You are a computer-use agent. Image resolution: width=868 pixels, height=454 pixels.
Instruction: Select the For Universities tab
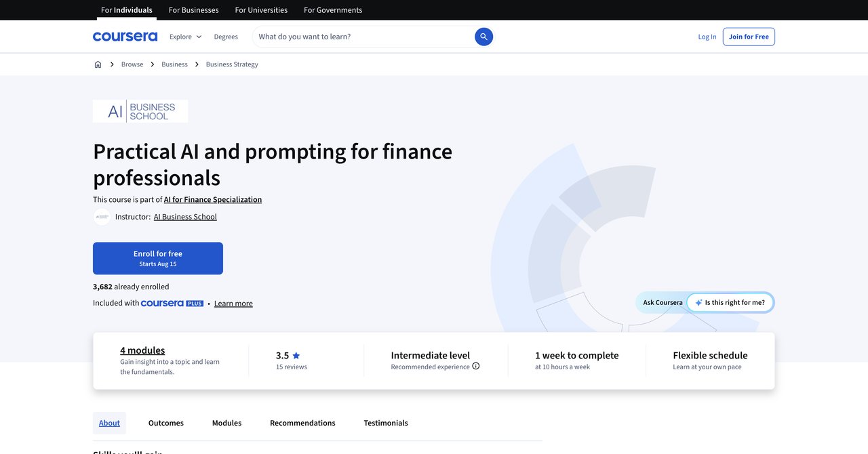(261, 10)
